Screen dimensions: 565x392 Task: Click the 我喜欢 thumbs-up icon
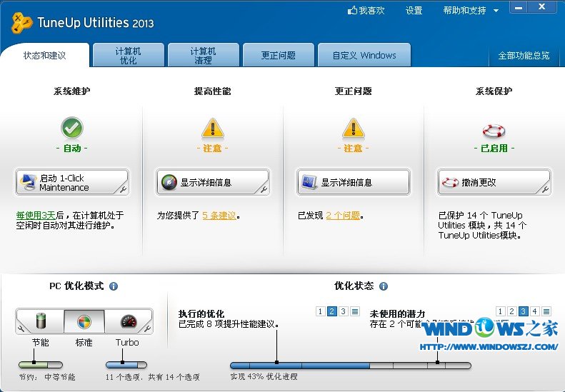pos(352,11)
